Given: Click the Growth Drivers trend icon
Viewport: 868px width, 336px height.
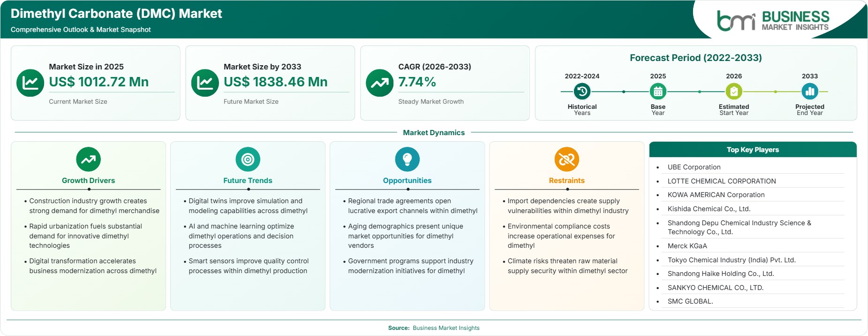Looking at the screenshot, I should coord(88,160).
